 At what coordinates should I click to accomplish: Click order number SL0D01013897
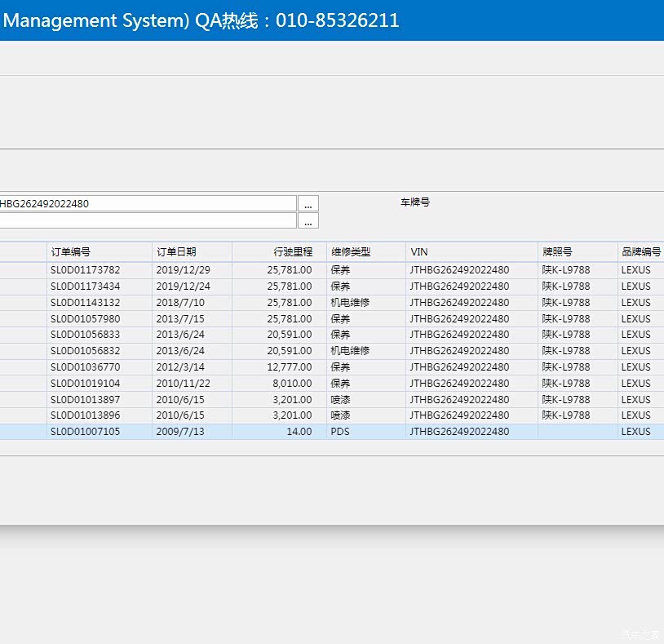coord(86,400)
